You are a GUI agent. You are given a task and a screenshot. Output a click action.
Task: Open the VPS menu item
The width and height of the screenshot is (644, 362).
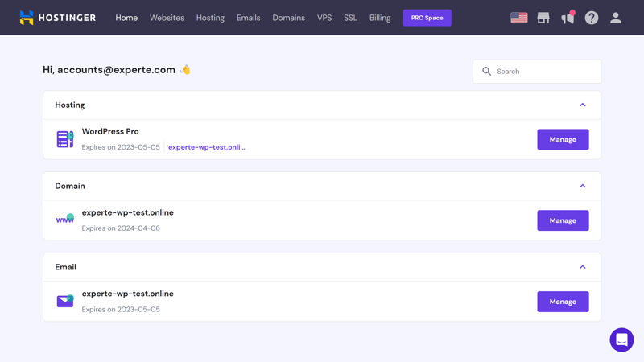pyautogui.click(x=324, y=18)
